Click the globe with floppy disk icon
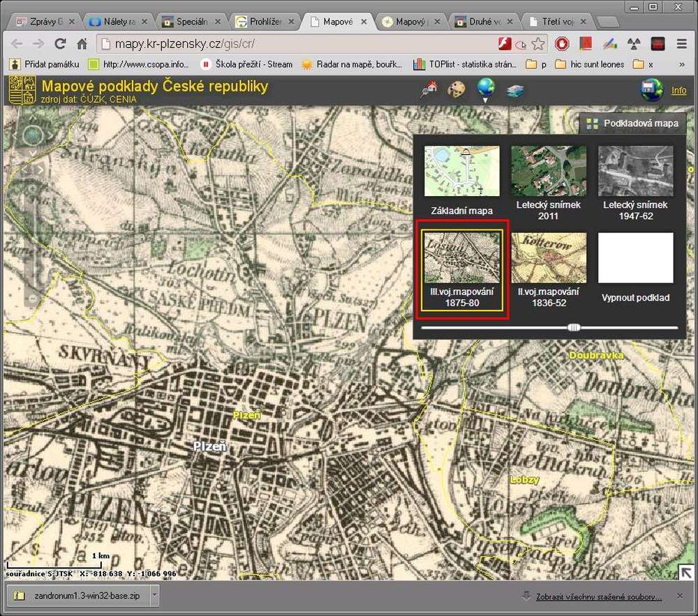The image size is (698, 616). click(652, 90)
